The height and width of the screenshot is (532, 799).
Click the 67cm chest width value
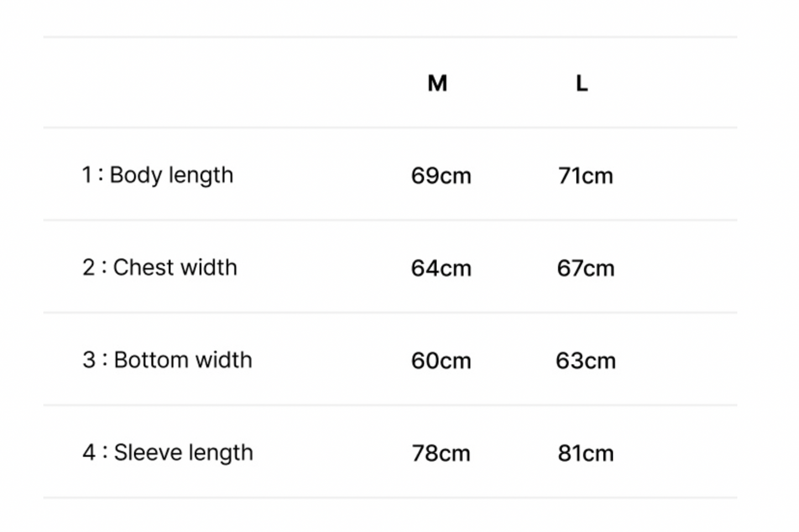coord(586,268)
